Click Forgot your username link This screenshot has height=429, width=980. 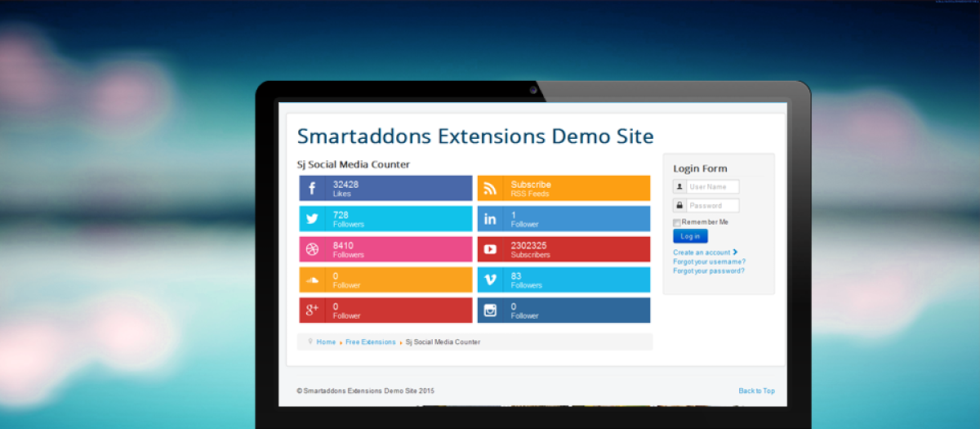[709, 261]
